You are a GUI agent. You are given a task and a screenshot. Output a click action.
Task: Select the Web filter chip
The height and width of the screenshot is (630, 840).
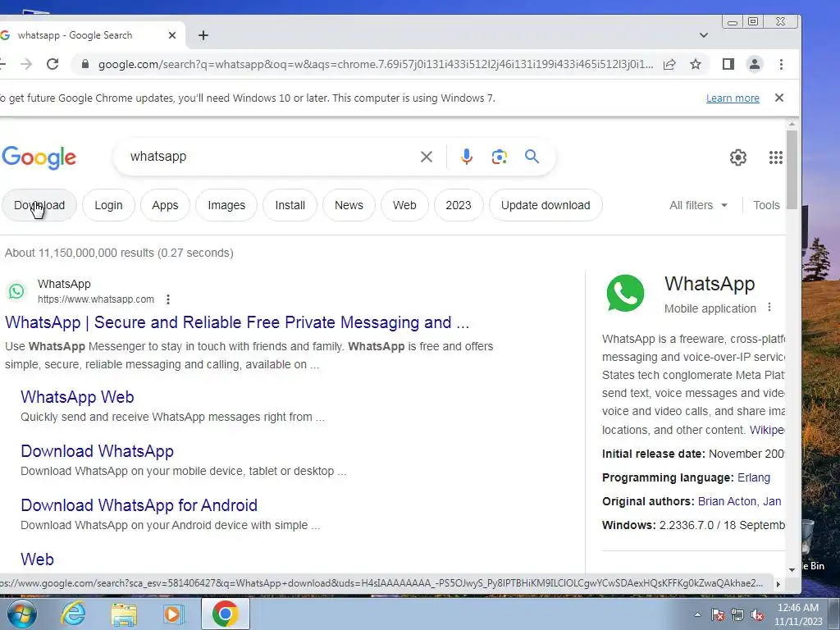404,205
